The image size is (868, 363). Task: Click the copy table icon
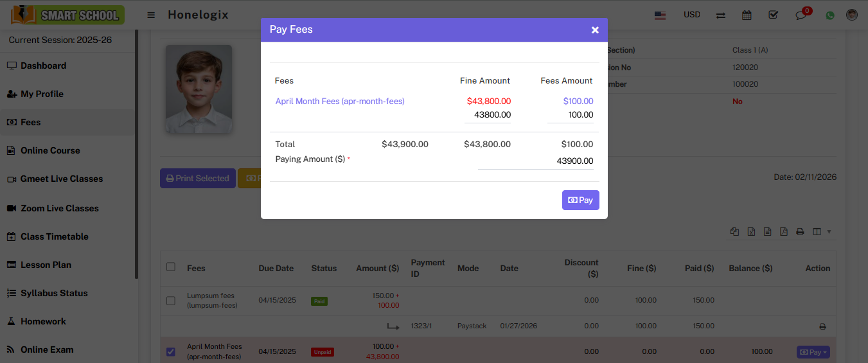pyautogui.click(x=735, y=232)
